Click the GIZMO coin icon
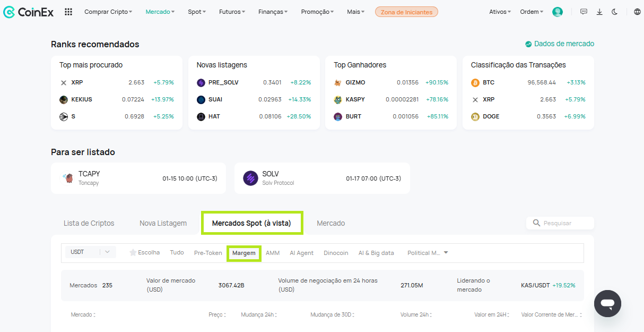This screenshot has height=332, width=644. pyautogui.click(x=338, y=83)
